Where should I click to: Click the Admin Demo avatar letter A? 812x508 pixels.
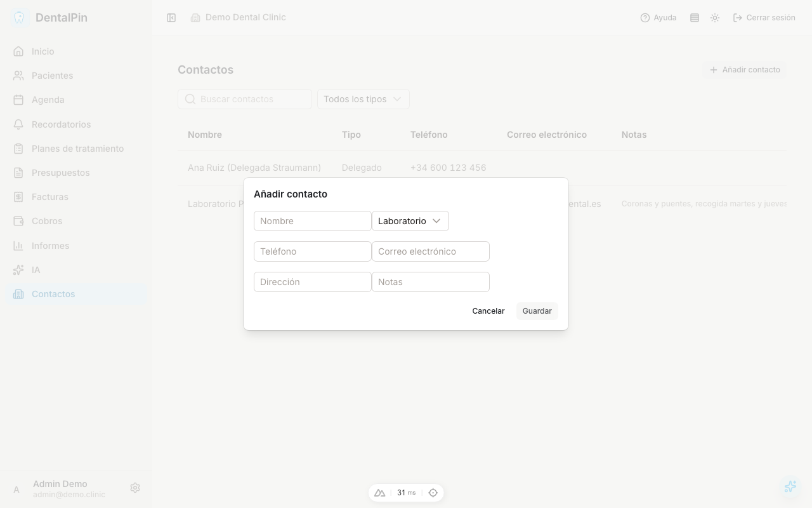click(16, 489)
